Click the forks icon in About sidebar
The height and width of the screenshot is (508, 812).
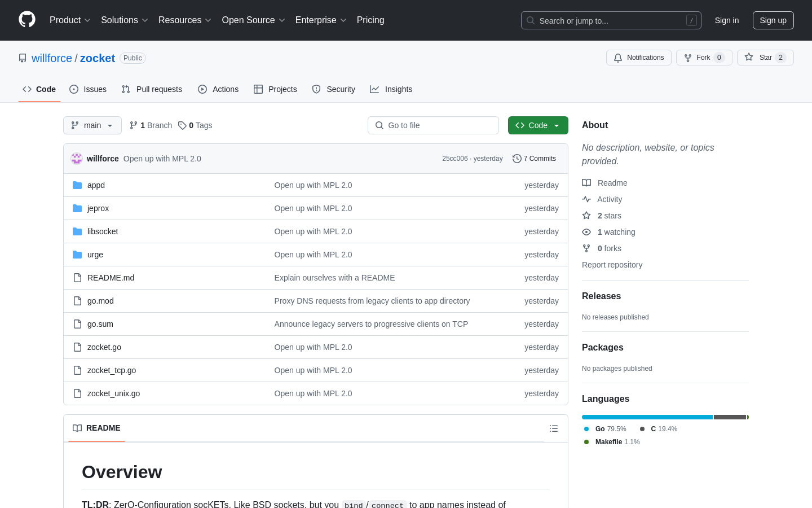pyautogui.click(x=586, y=248)
